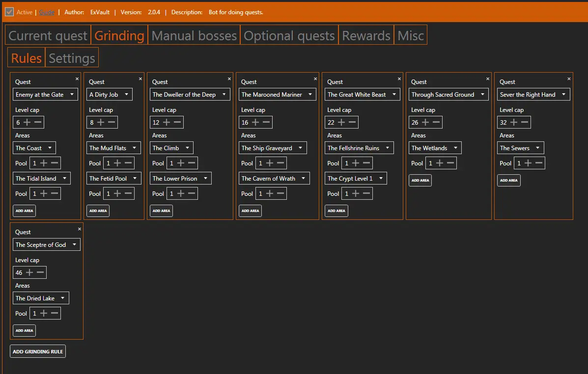Select the Grinding tab
588x374 pixels.
pyautogui.click(x=119, y=35)
